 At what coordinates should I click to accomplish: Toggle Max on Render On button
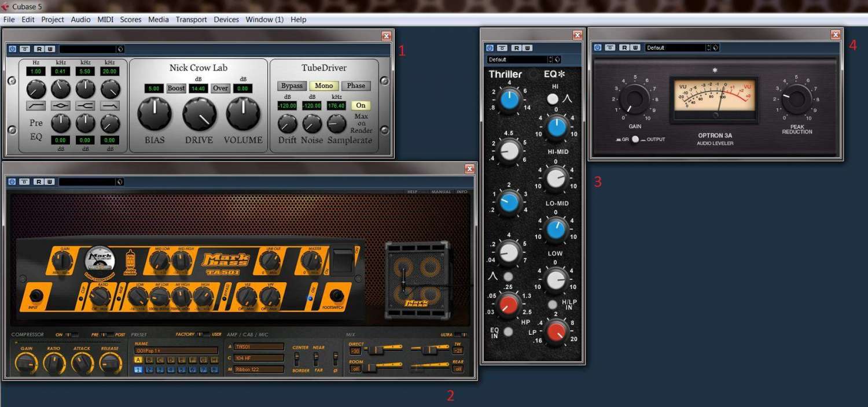pos(361,105)
